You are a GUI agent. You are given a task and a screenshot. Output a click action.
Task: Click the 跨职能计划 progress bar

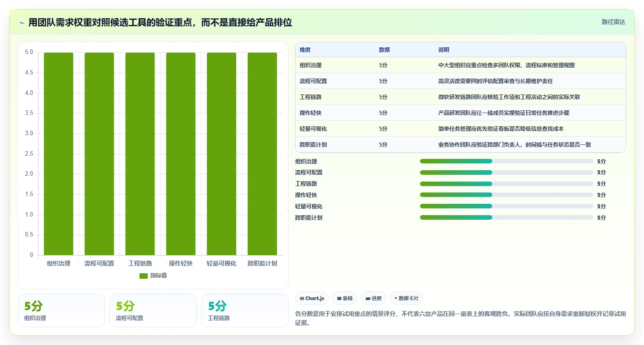pyautogui.click(x=507, y=218)
